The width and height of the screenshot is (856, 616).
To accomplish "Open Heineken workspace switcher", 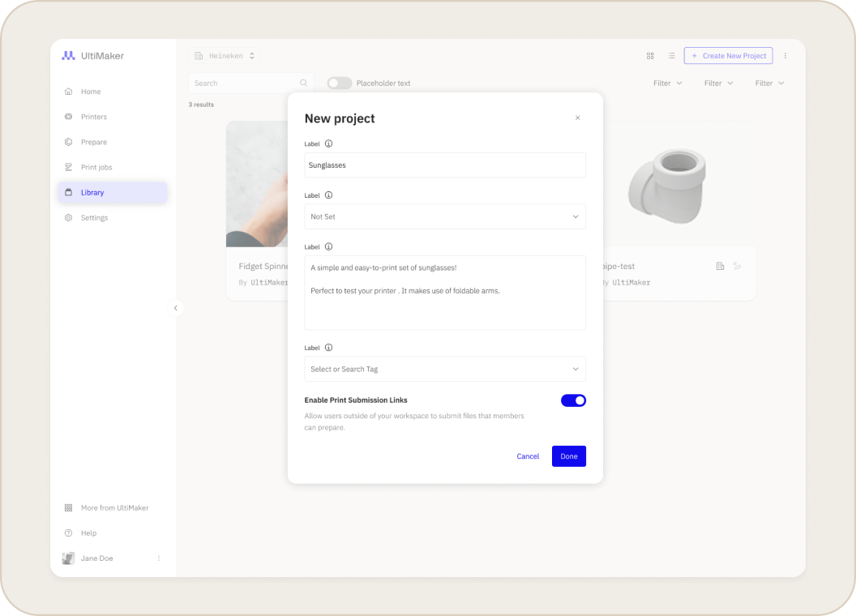I will pos(225,56).
